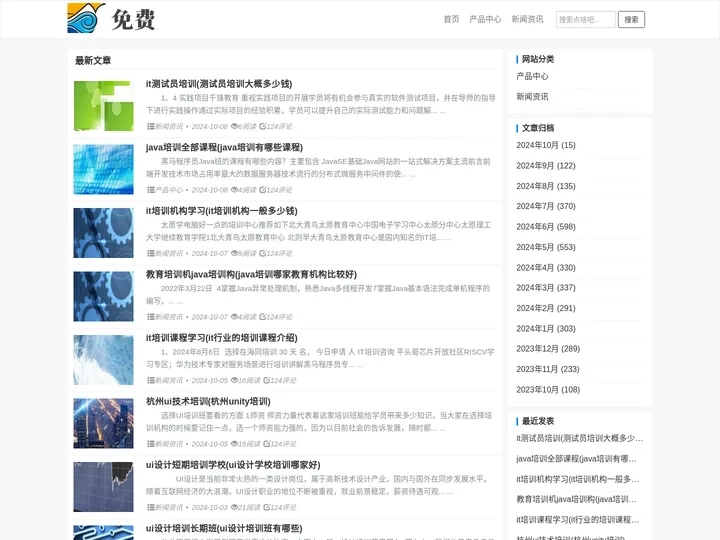The height and width of the screenshot is (540, 720).
Task: Open archive 2024年9月 (122)
Action: point(546,166)
